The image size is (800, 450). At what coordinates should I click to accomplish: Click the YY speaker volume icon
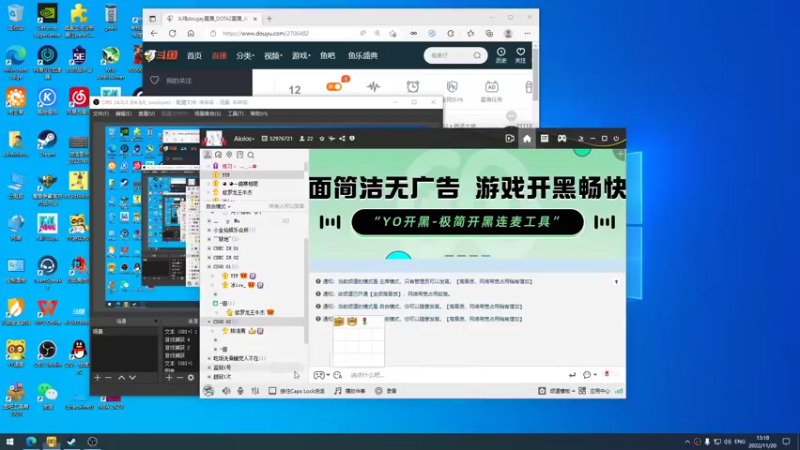[x=226, y=391]
